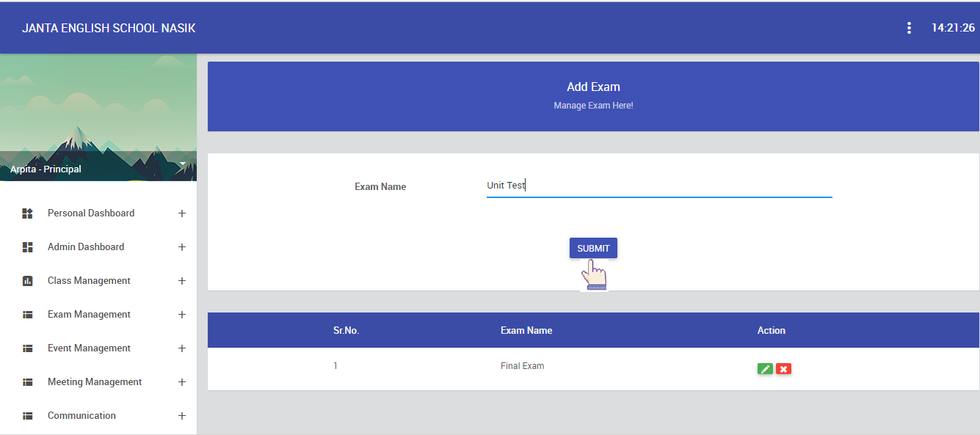Expand the Personal Dashboard plus sign
This screenshot has height=435, width=980.
pyautogui.click(x=182, y=213)
